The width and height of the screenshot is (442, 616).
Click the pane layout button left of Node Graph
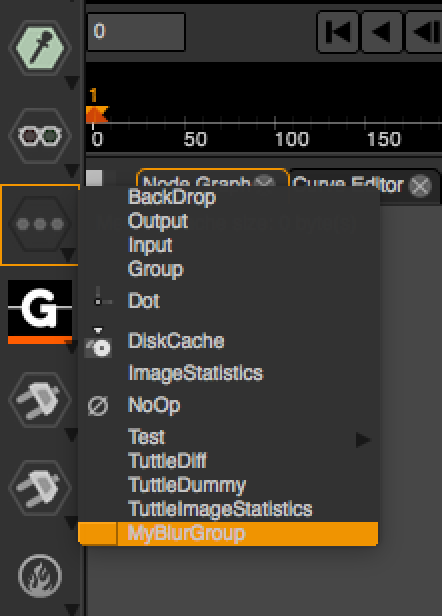click(94, 179)
